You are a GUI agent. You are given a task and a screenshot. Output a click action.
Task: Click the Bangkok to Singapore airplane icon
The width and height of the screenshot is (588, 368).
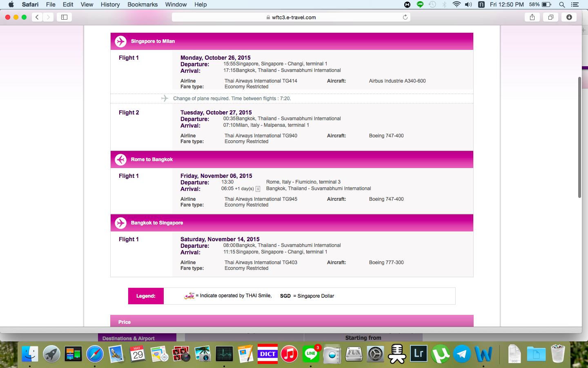(120, 223)
